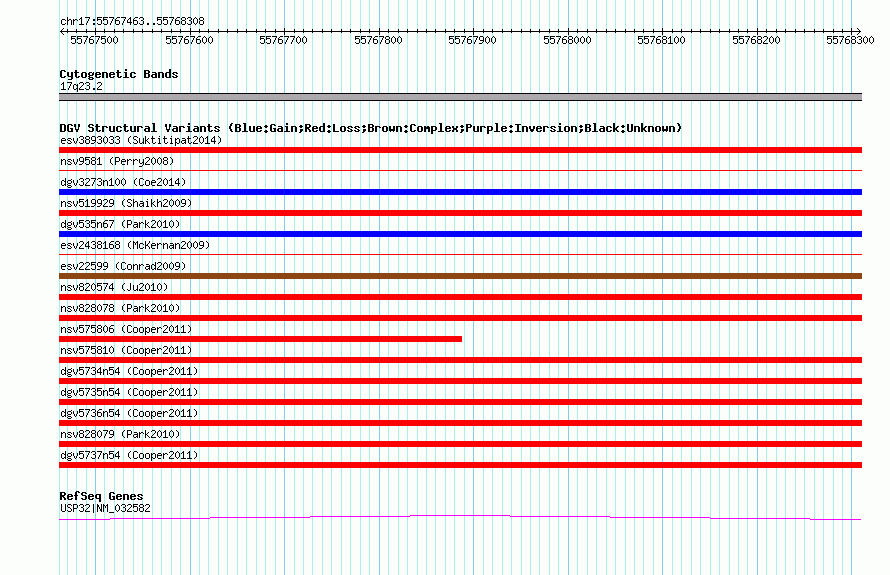Click the chr17:55767463..55768308 region label
890x575 pixels.
[x=132, y=21]
